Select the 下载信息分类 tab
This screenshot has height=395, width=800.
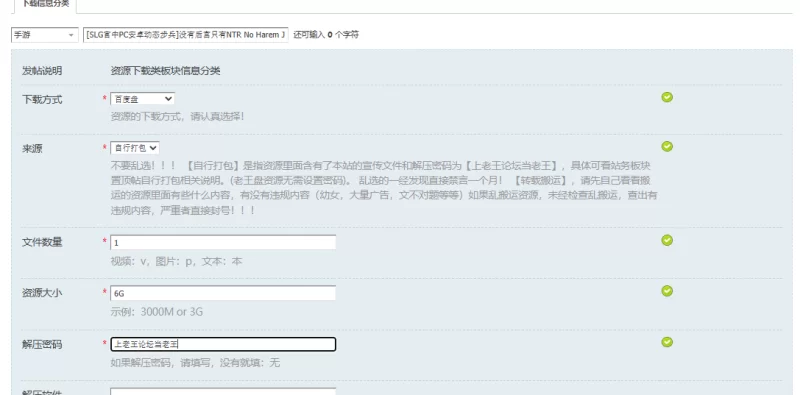pos(45,4)
